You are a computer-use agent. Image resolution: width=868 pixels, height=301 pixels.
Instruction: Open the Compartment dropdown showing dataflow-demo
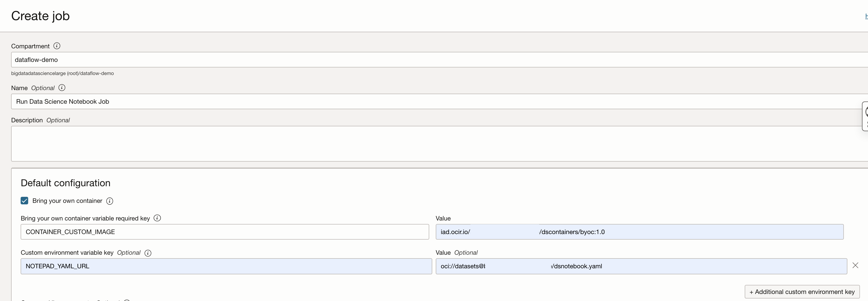pyautogui.click(x=438, y=60)
